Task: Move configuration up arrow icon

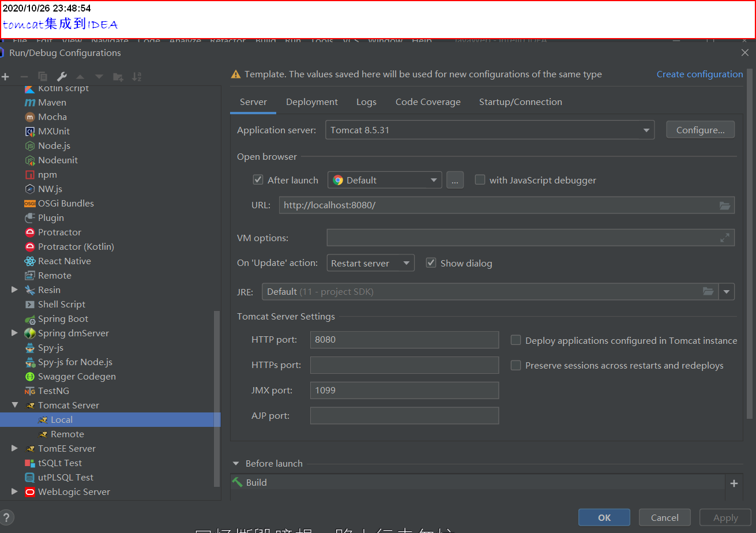Action: click(x=80, y=77)
